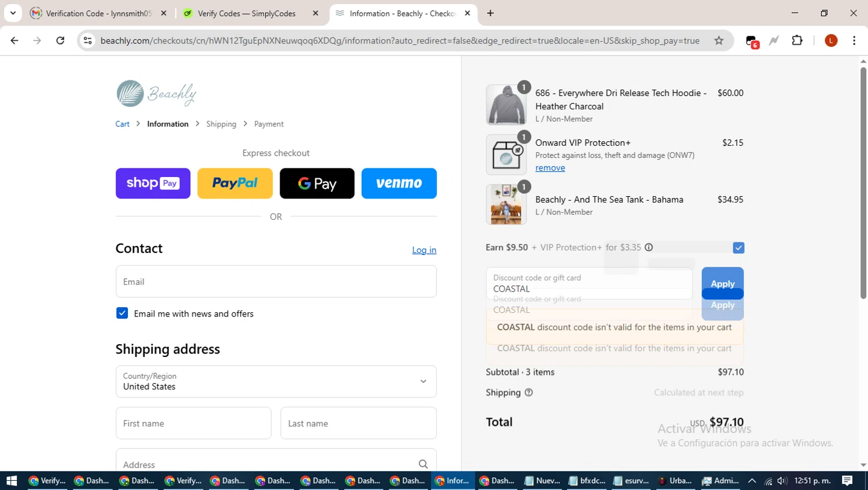Click the info icon next to $3.35

click(649, 247)
